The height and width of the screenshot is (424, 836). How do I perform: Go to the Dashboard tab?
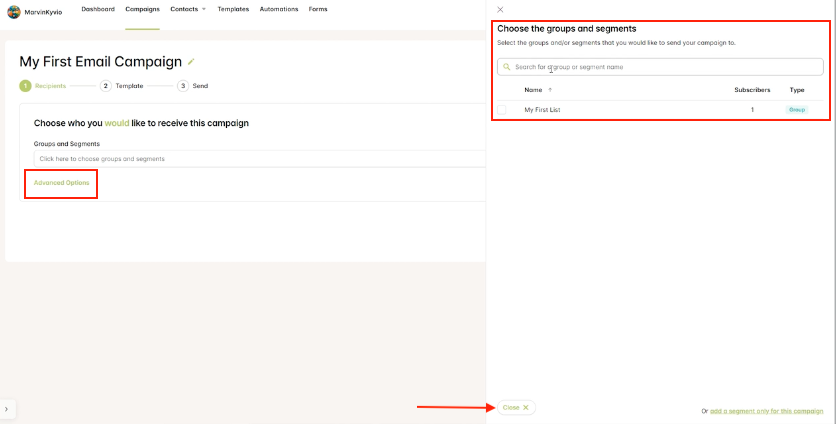click(98, 9)
